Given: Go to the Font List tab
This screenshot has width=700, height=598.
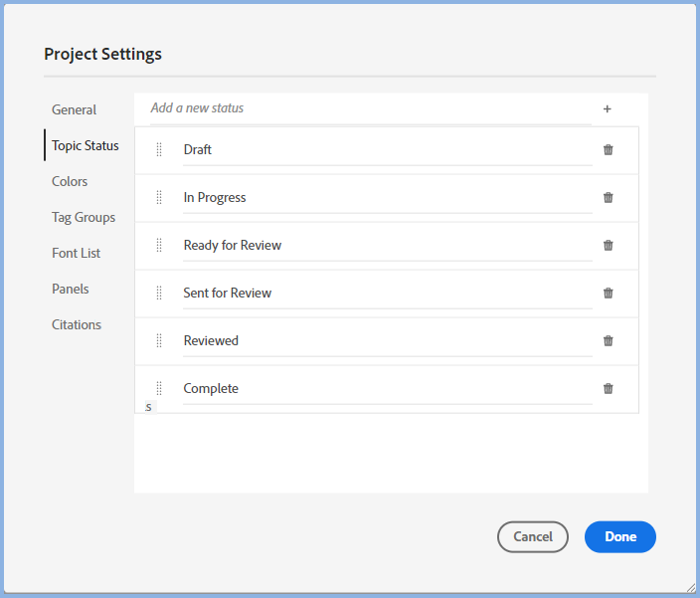Looking at the screenshot, I should (77, 254).
